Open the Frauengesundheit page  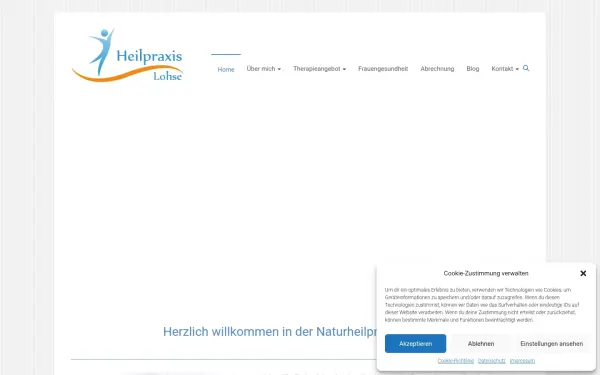pyautogui.click(x=383, y=69)
